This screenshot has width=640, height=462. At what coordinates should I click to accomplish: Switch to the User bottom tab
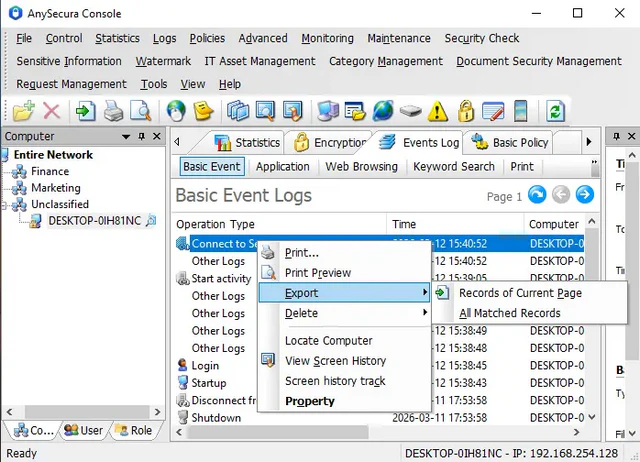[x=84, y=430]
